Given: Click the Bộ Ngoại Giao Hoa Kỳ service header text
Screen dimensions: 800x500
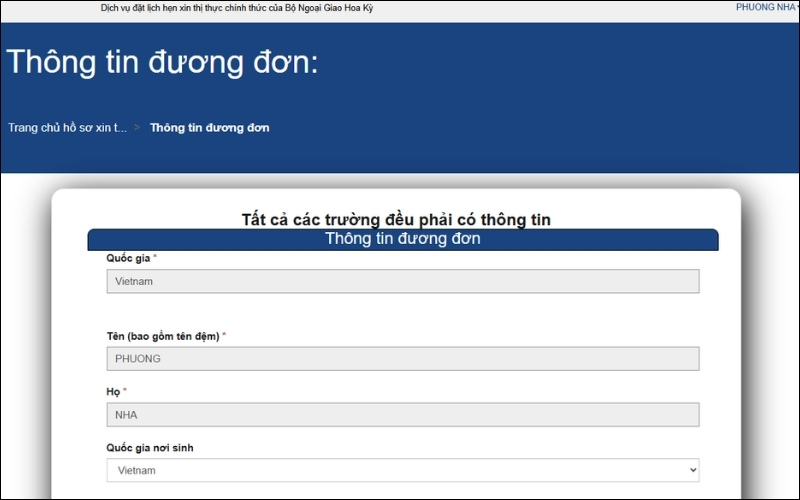Looking at the screenshot, I should tap(237, 8).
